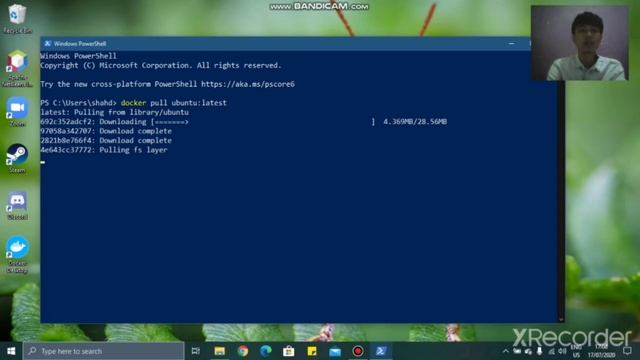Open File Explorer from the taskbar
Image resolution: width=640 pixels, height=360 pixels.
[x=220, y=351]
